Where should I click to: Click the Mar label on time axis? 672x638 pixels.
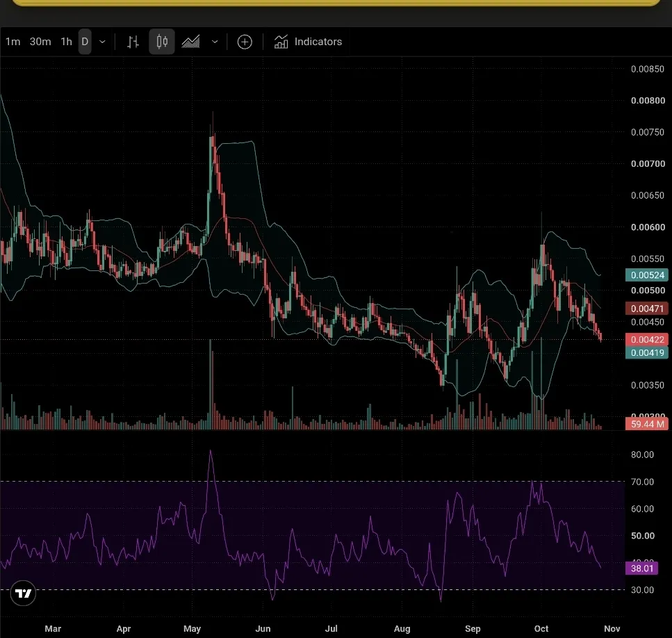point(53,628)
